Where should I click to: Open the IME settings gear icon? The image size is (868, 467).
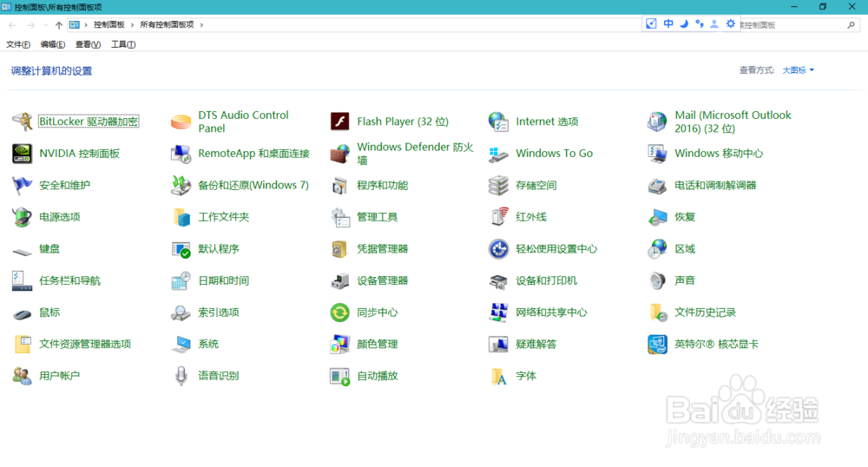(x=731, y=23)
